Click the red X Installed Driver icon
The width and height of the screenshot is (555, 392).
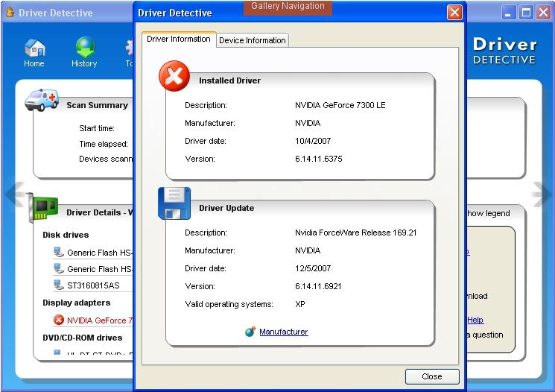[x=174, y=76]
